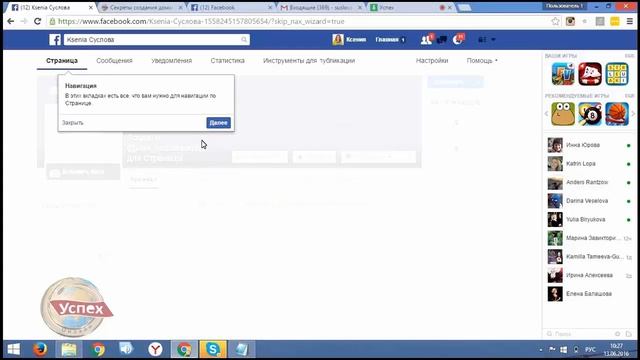Viewport: 640px width, 360px height.
Task: Open the privacy shortcuts lock icon
Action: coord(482,40)
